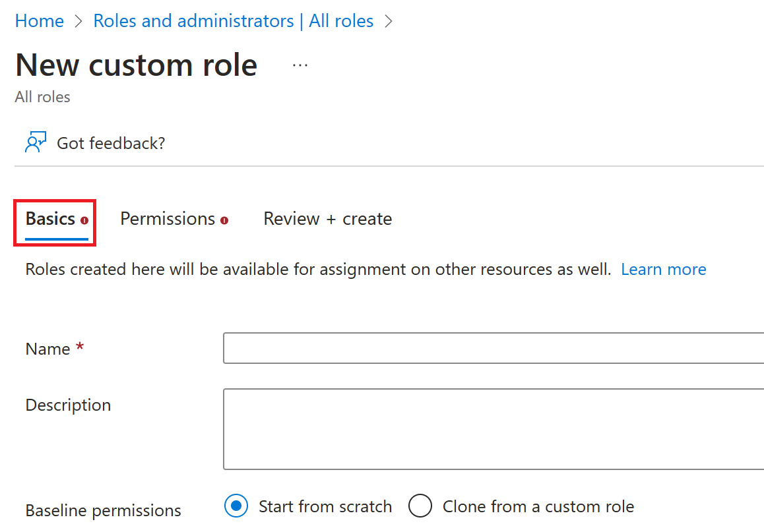Open the Review + create tab
Viewport: 764px width, 532px height.
pyautogui.click(x=327, y=218)
